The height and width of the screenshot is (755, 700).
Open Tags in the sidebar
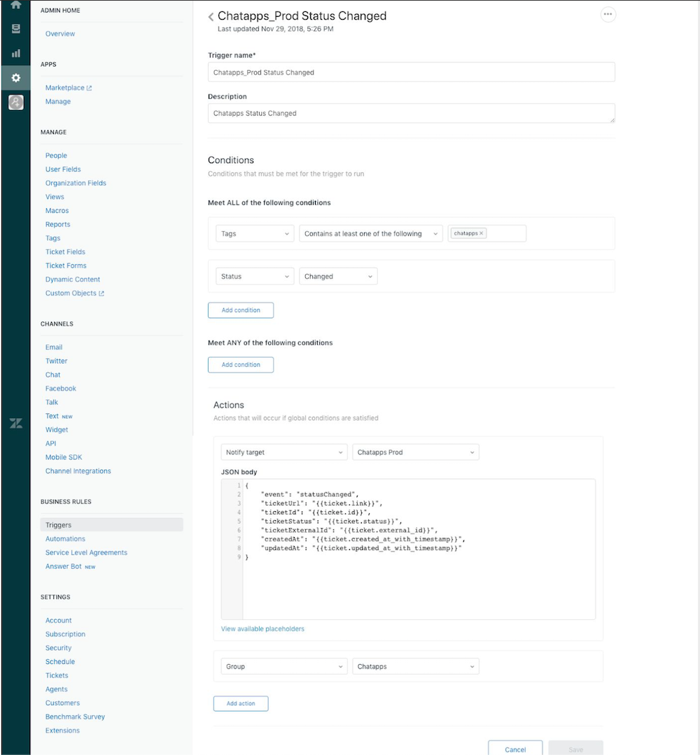pyautogui.click(x=53, y=238)
